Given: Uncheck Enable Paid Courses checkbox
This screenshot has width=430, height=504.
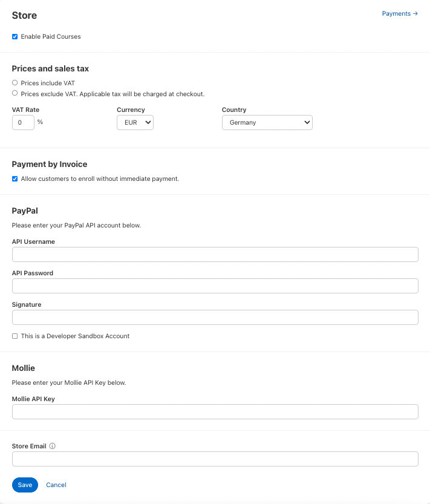Looking at the screenshot, I should tap(15, 37).
